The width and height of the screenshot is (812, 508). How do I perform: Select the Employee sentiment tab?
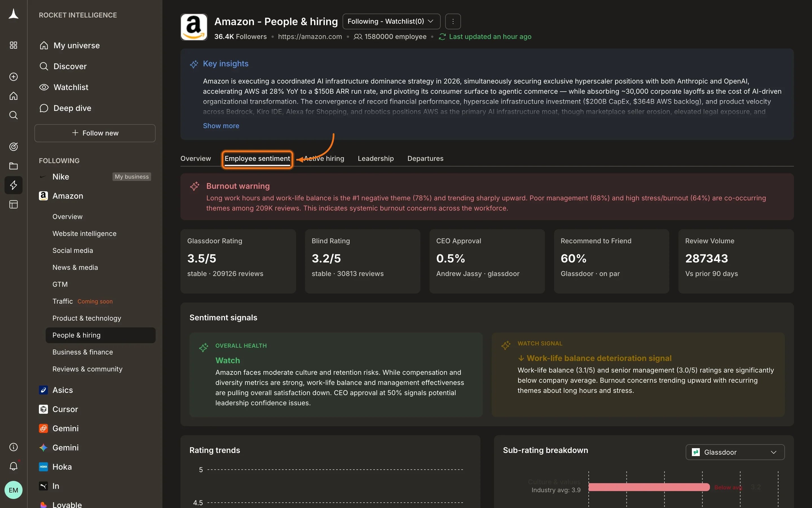pyautogui.click(x=257, y=159)
